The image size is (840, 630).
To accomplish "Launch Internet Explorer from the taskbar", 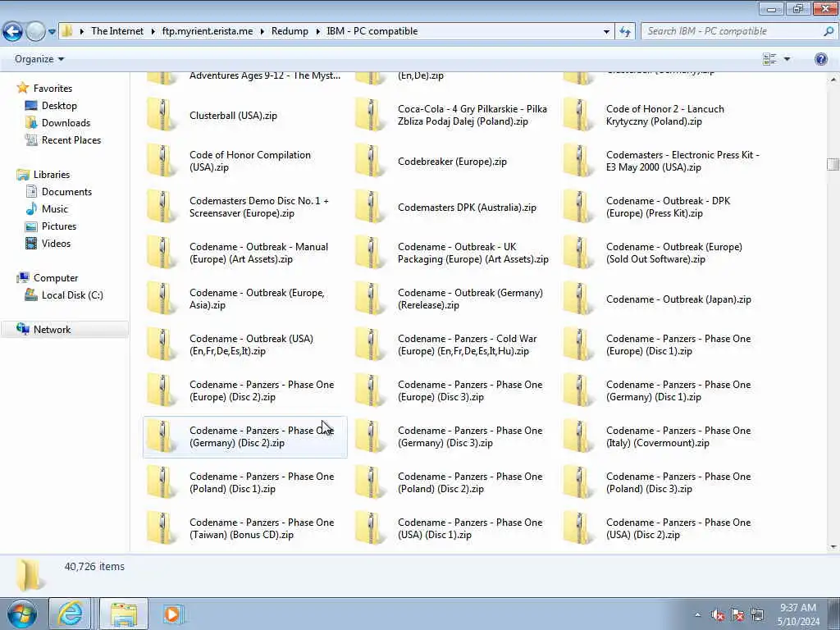I will pyautogui.click(x=70, y=614).
